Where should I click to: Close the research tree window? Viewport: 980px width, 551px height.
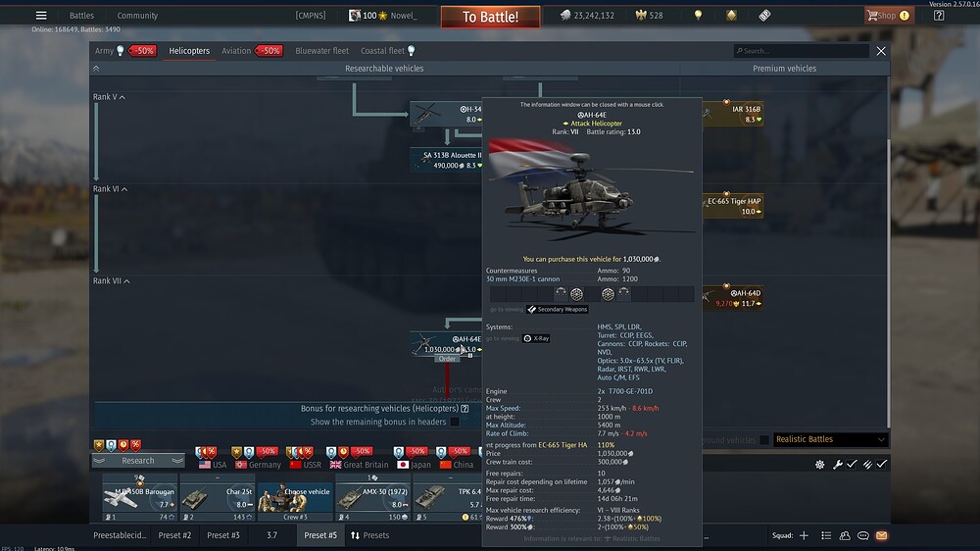pyautogui.click(x=881, y=51)
